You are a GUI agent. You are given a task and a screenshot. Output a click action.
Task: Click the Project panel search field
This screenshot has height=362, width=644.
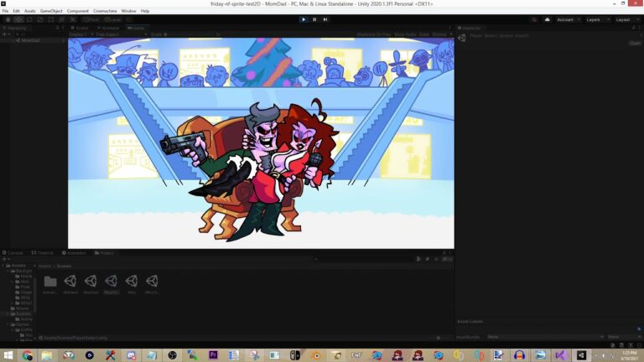[362, 259]
